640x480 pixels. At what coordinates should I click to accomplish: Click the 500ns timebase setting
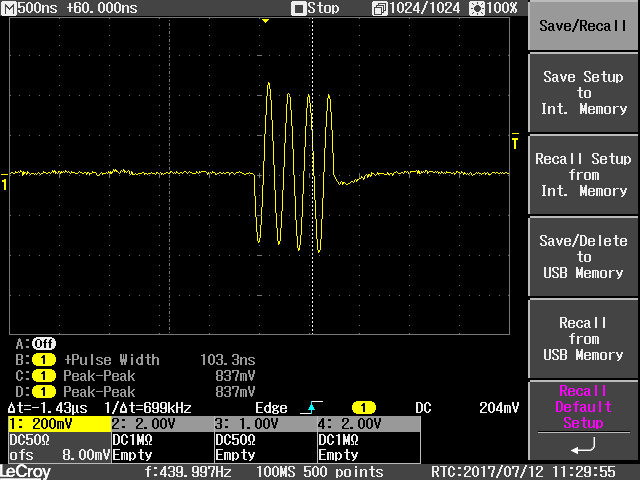tap(37, 8)
